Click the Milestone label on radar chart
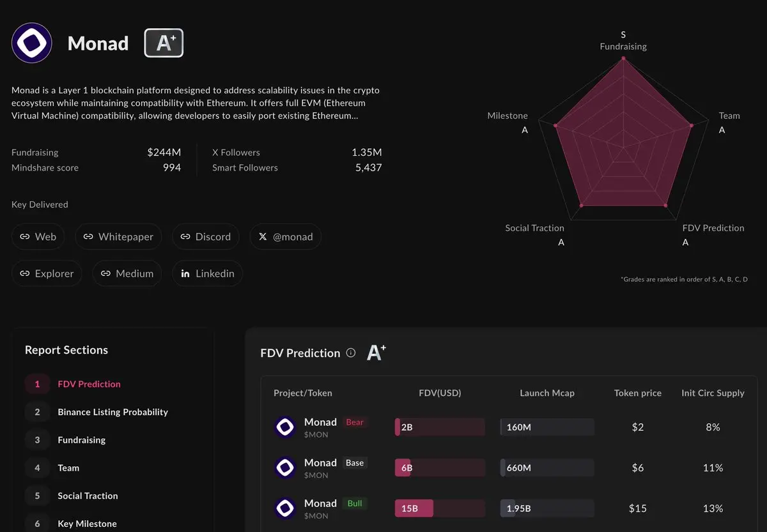This screenshot has height=532, width=767. [x=507, y=116]
